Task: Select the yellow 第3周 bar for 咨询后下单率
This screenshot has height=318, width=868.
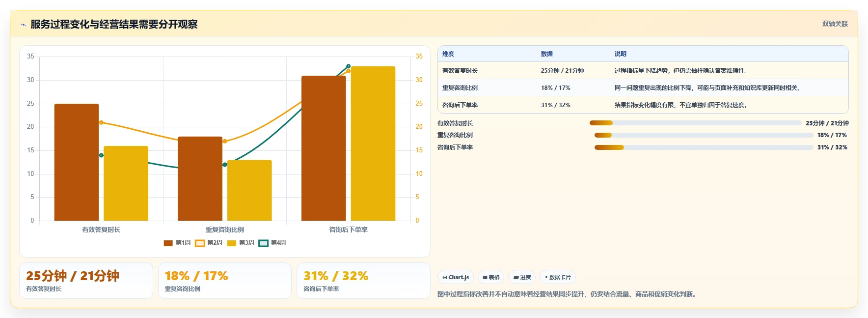Action: click(x=373, y=144)
